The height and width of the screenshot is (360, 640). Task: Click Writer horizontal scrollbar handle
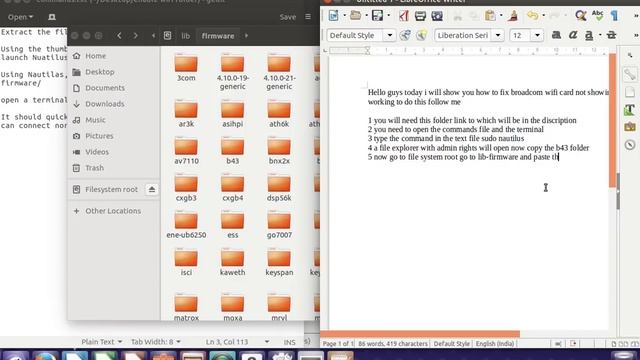click(x=420, y=334)
